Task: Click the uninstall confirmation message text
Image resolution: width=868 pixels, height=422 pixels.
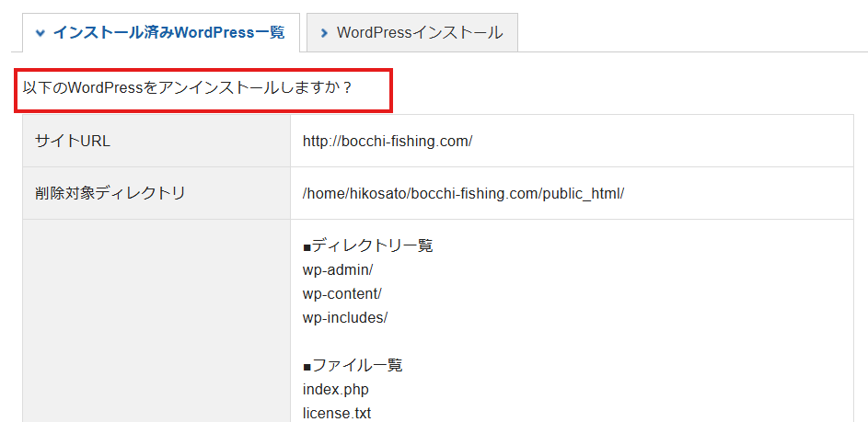Action: (189, 88)
